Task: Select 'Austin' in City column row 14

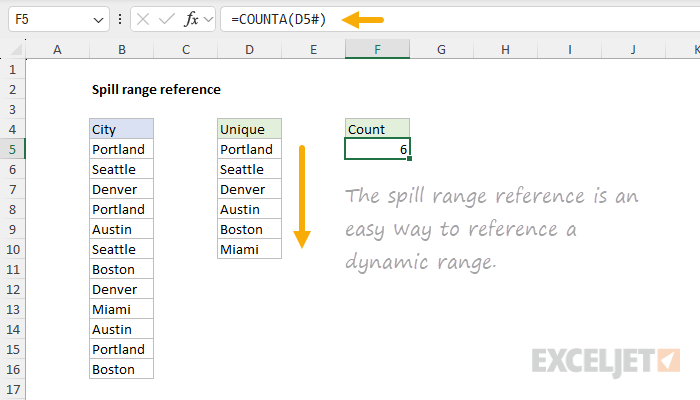Action: pyautogui.click(x=121, y=329)
